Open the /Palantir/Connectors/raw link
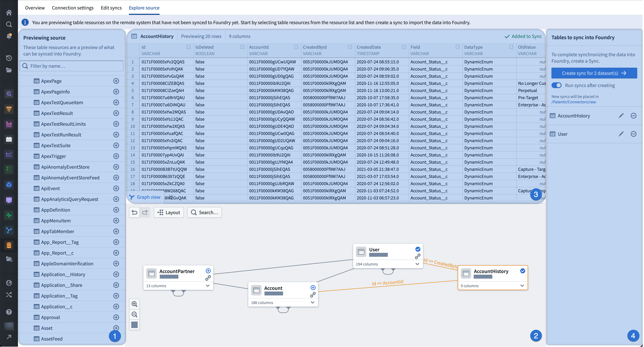This screenshot has width=644, height=347. click(574, 102)
